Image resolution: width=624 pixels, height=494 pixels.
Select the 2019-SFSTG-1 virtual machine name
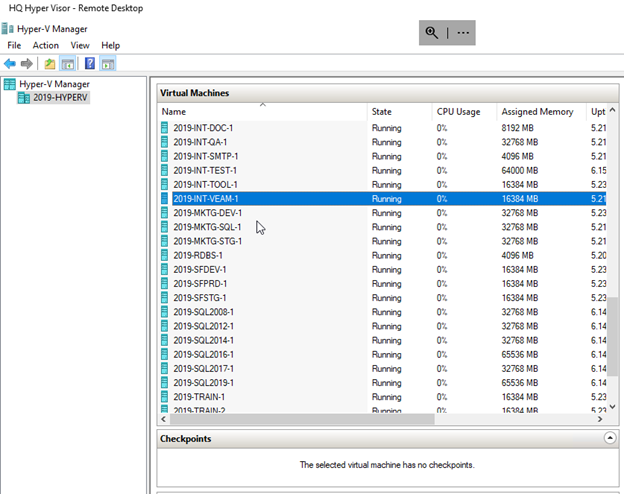pos(199,298)
